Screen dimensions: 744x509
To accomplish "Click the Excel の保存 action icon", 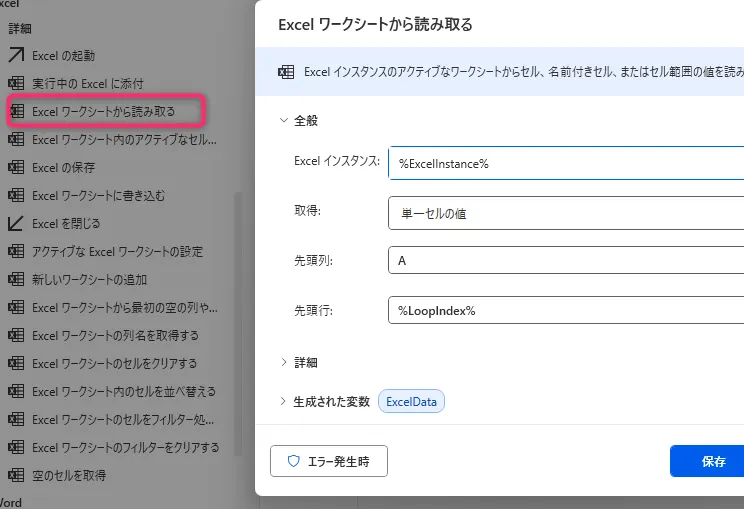I will pyautogui.click(x=16, y=167).
